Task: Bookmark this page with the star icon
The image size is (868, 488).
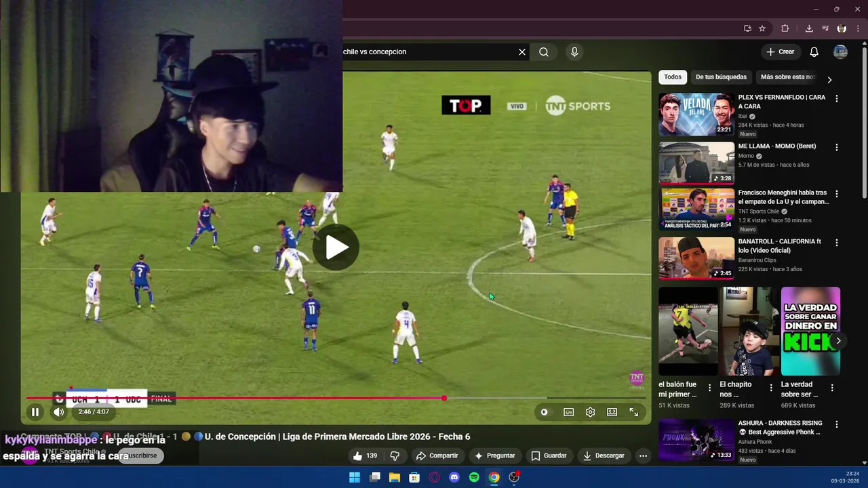Action: (x=762, y=28)
